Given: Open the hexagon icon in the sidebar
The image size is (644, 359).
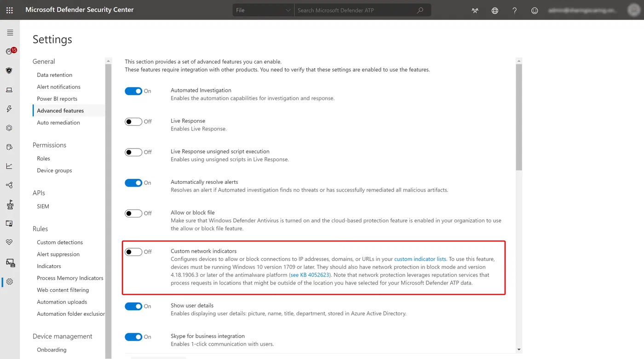Looking at the screenshot, I should 9,128.
